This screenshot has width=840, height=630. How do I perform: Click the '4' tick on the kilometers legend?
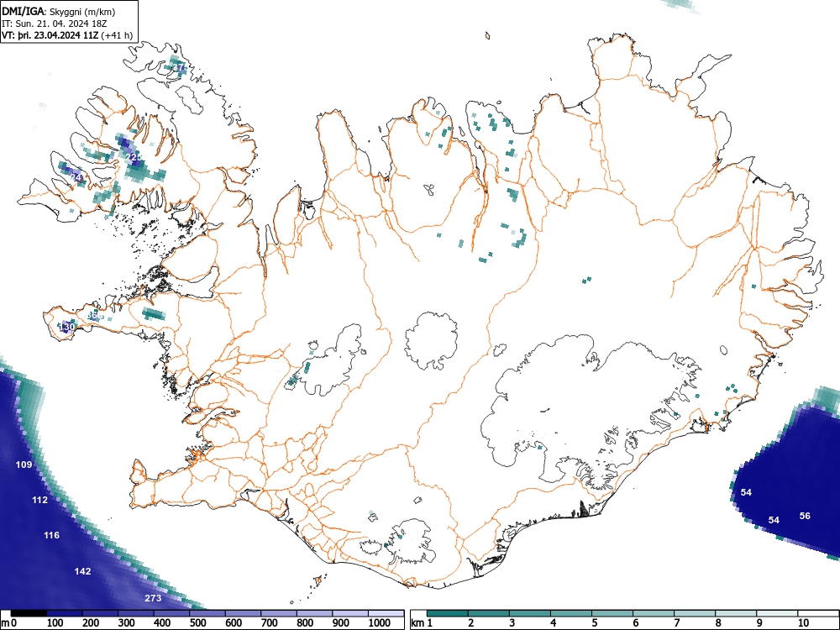[x=553, y=623]
